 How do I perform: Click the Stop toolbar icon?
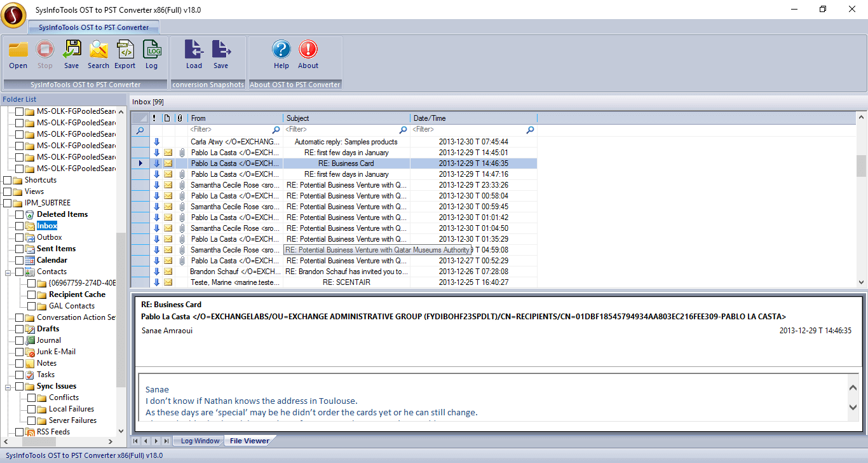pyautogui.click(x=45, y=49)
